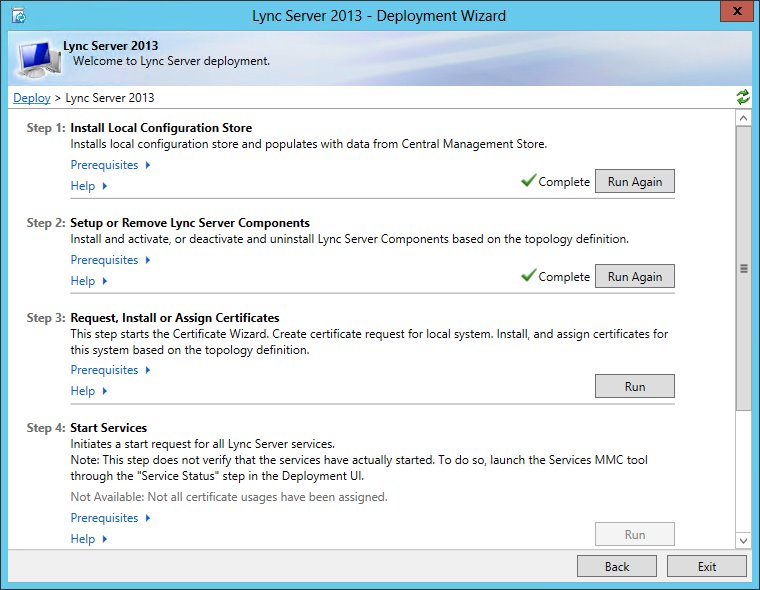
Task: Expand Help under Step 1
Action: point(88,186)
